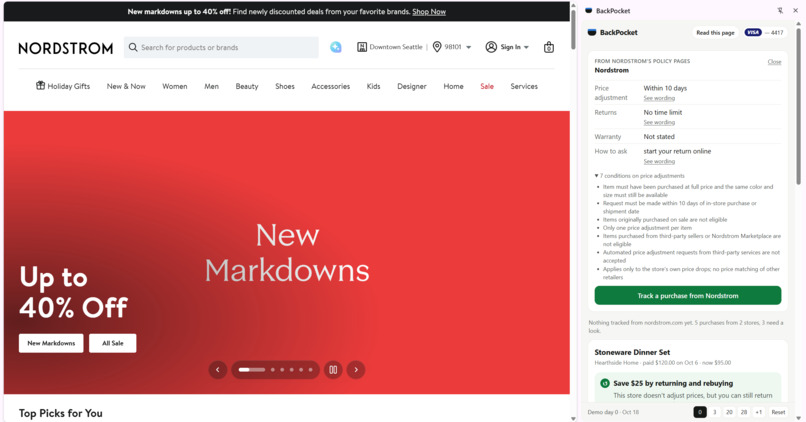This screenshot has width=806, height=422.
Task: Open the shopping bag icon
Action: [548, 47]
